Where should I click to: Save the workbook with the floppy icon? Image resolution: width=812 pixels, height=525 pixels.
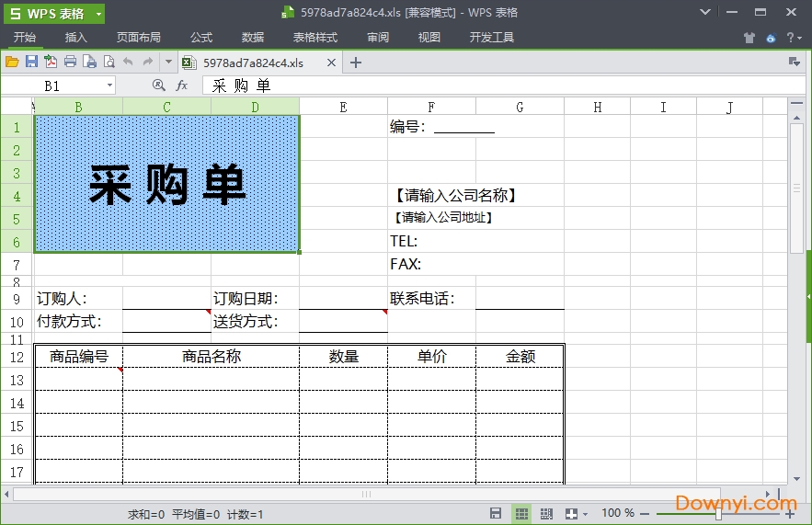(31, 62)
